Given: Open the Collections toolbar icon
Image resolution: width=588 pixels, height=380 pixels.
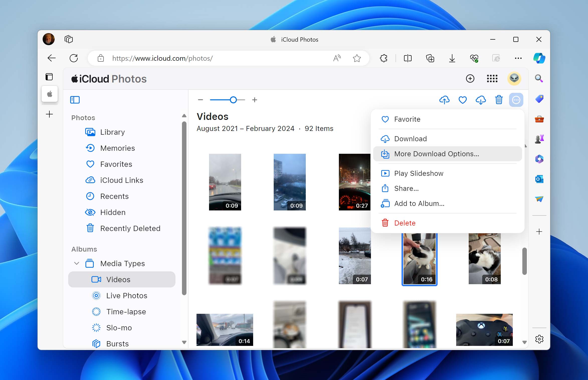Looking at the screenshot, I should tap(430, 58).
